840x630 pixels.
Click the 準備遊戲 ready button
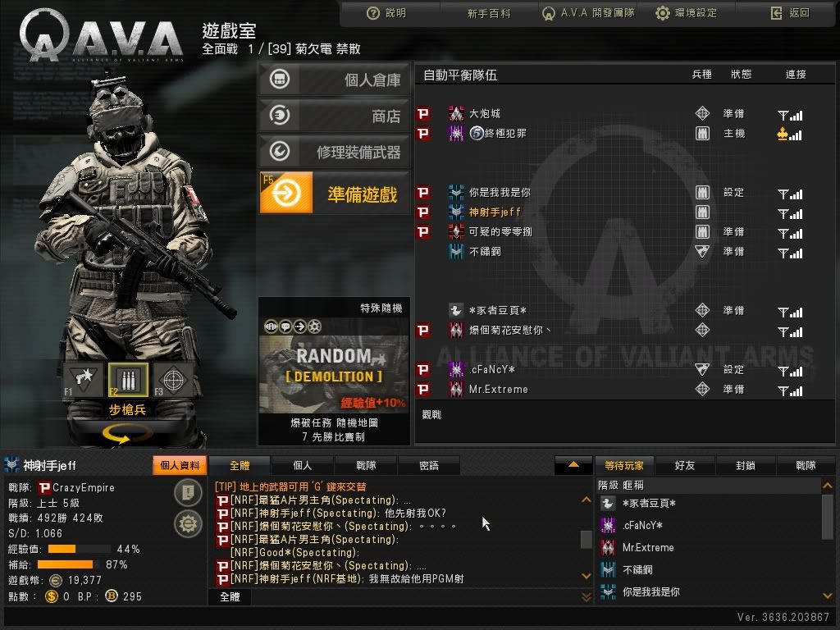pos(335,194)
